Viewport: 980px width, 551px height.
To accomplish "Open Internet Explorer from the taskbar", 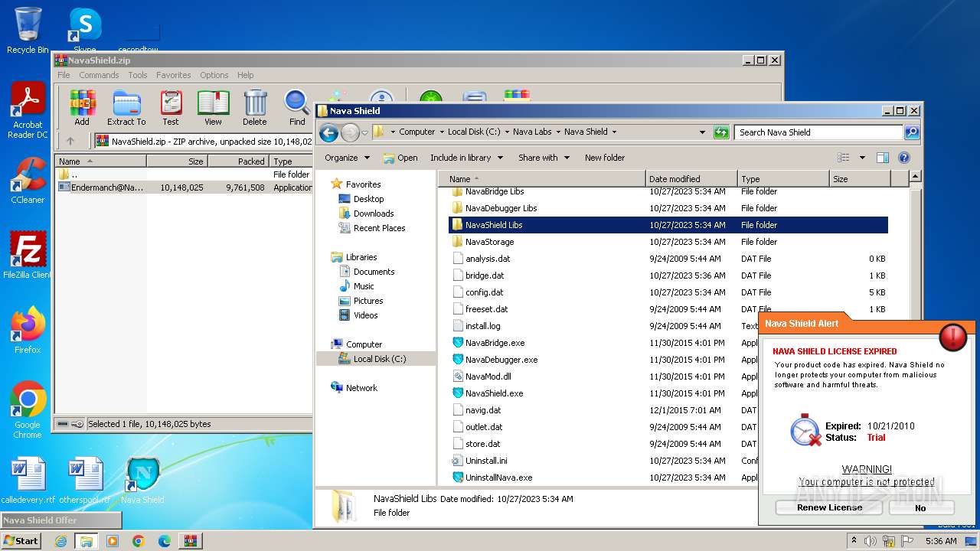I will tap(61, 541).
